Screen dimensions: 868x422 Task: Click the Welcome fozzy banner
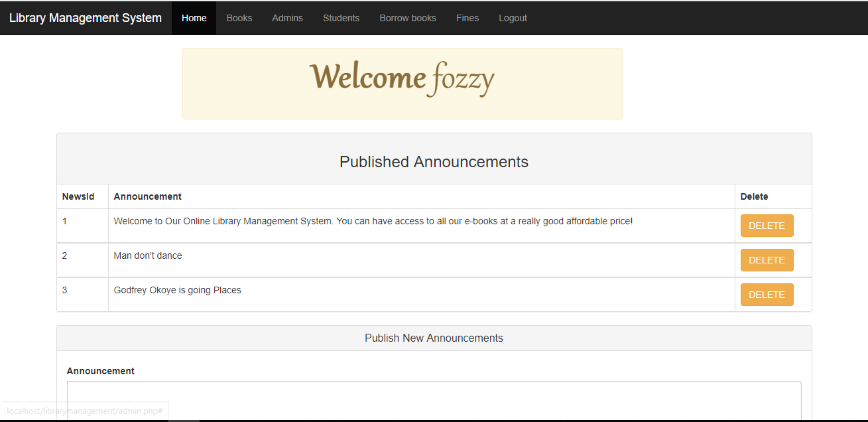[402, 80]
